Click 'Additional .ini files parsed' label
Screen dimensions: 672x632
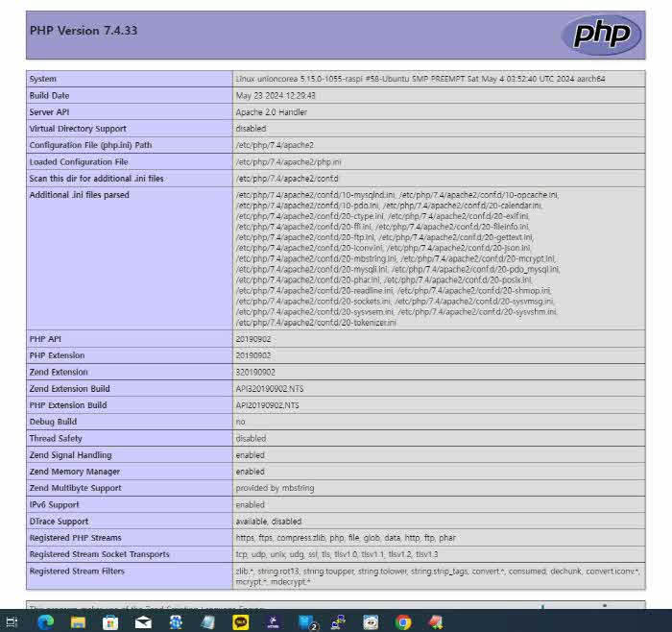(x=80, y=195)
